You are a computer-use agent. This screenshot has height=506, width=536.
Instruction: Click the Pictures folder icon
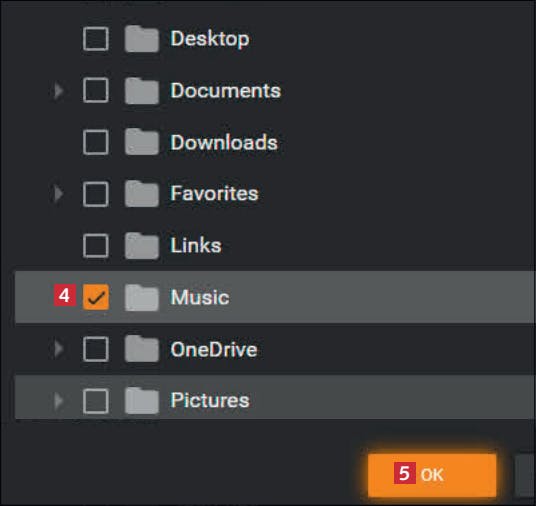click(x=142, y=400)
